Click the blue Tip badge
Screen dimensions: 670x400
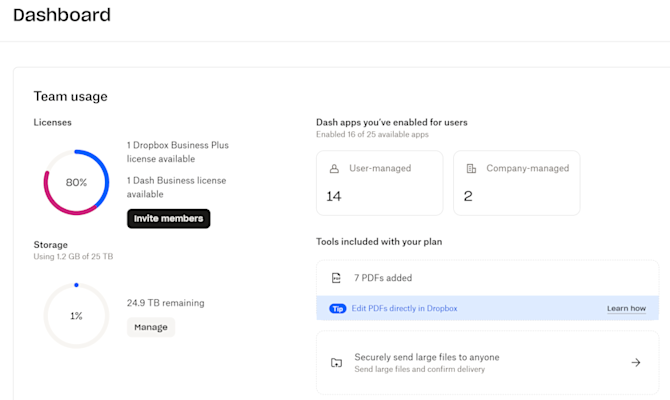click(338, 309)
